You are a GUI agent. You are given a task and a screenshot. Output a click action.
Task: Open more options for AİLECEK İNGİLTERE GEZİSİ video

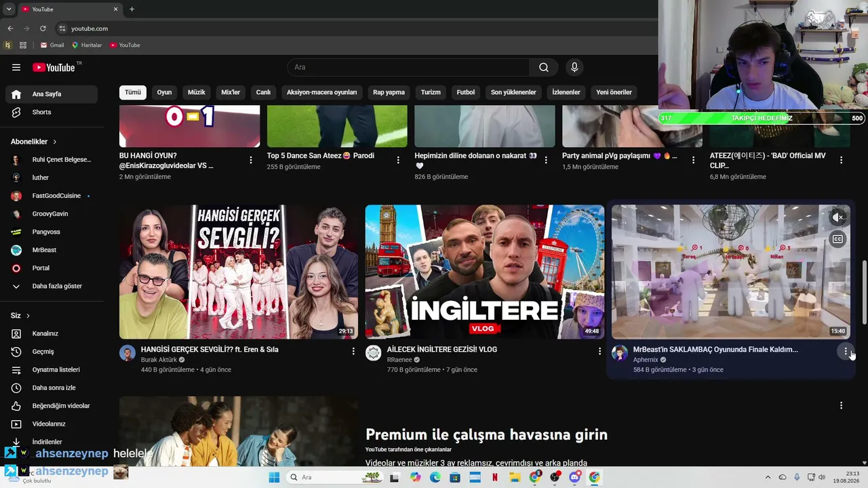pyautogui.click(x=599, y=351)
